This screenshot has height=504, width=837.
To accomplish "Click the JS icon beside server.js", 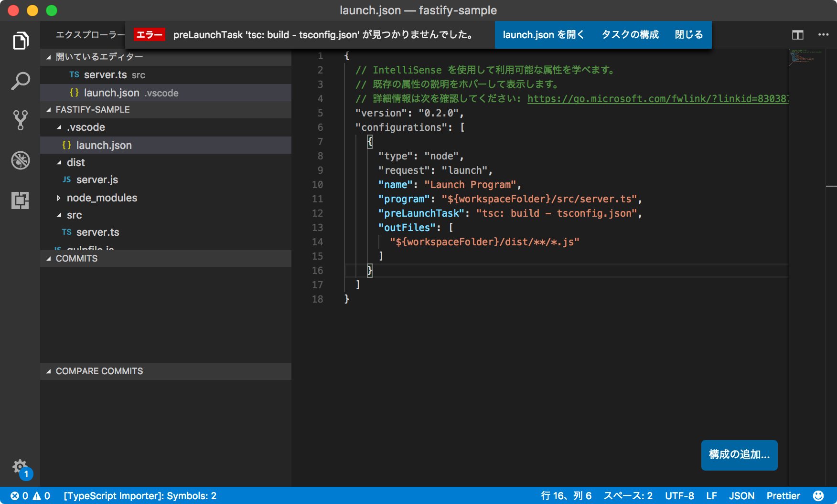I will (66, 179).
